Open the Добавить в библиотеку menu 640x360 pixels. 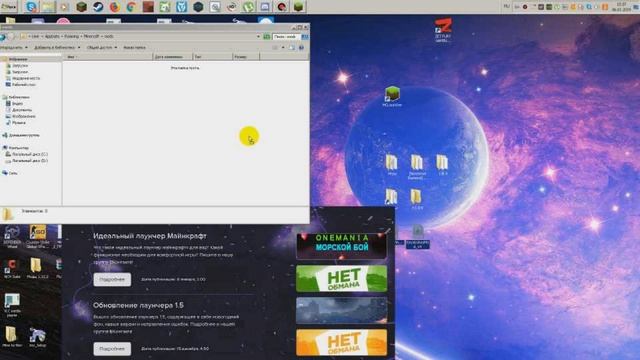[57, 47]
